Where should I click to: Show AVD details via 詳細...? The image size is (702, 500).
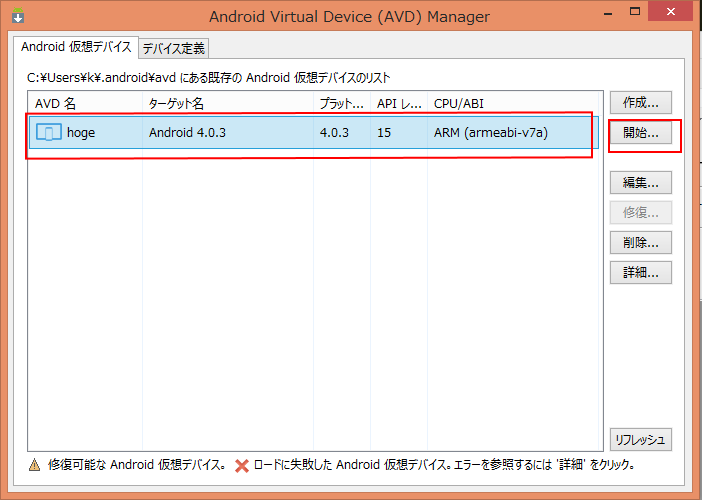point(641,273)
